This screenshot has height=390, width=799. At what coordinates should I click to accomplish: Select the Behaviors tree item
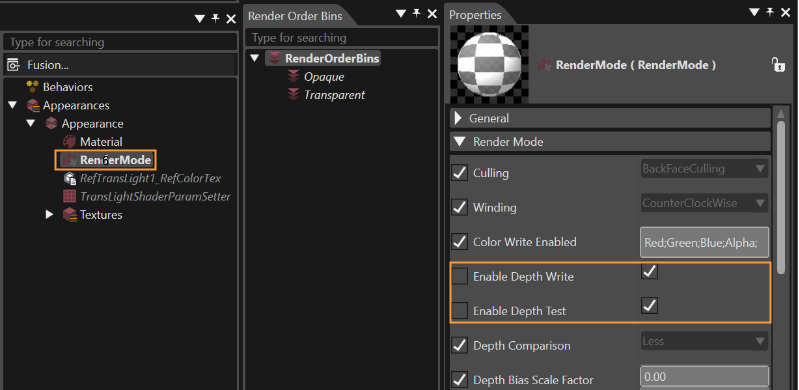(x=68, y=87)
